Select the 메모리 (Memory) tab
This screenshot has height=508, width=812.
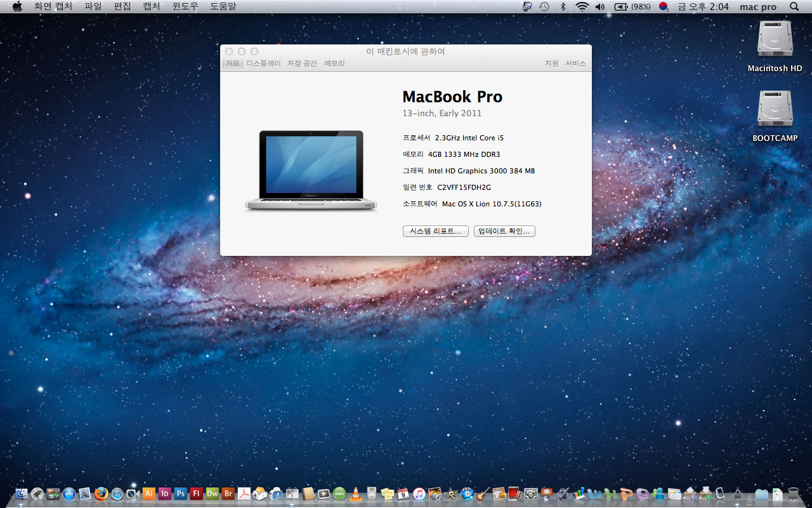pyautogui.click(x=334, y=63)
